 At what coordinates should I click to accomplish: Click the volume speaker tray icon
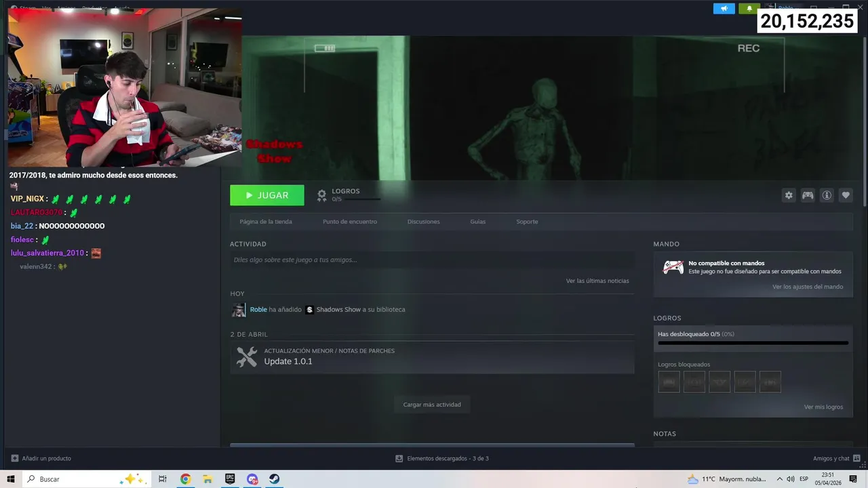click(x=791, y=479)
